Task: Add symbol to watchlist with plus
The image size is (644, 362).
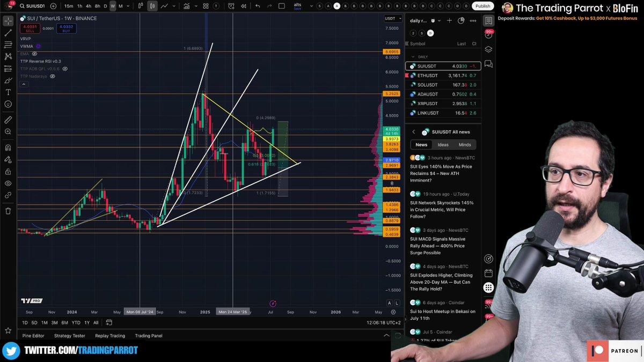Action: point(449,20)
